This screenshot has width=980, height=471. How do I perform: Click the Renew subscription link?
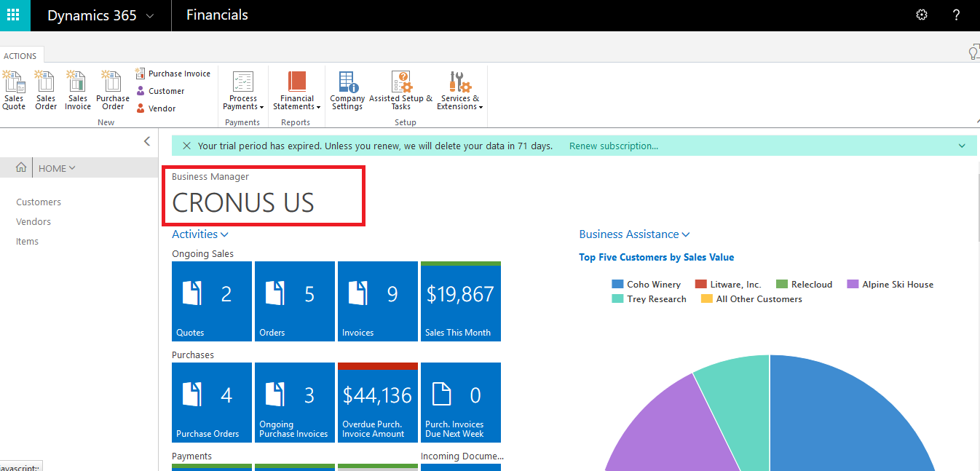pos(614,146)
